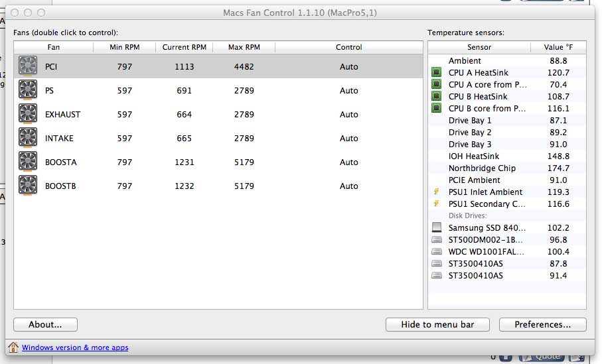Image resolution: width=602 pixels, height=364 pixels.
Task: Select the Ambient sensor row
Action: pos(507,60)
